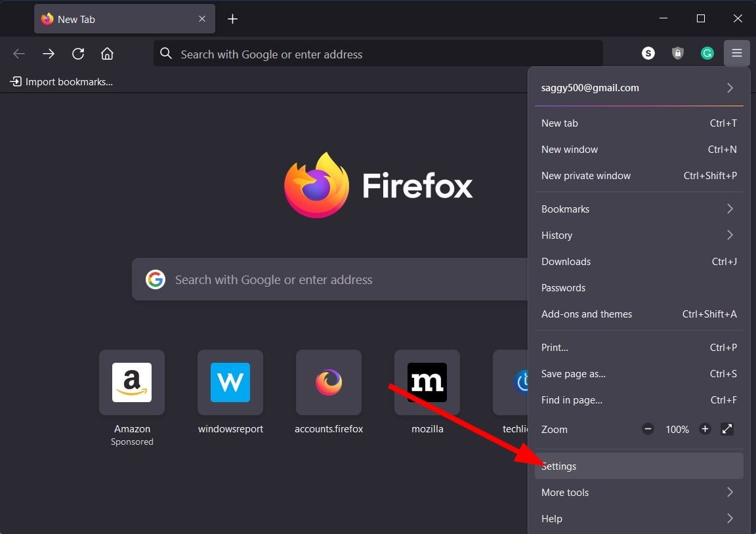756x534 pixels.
Task: Reset zoom by clicking 100%
Action: point(677,430)
